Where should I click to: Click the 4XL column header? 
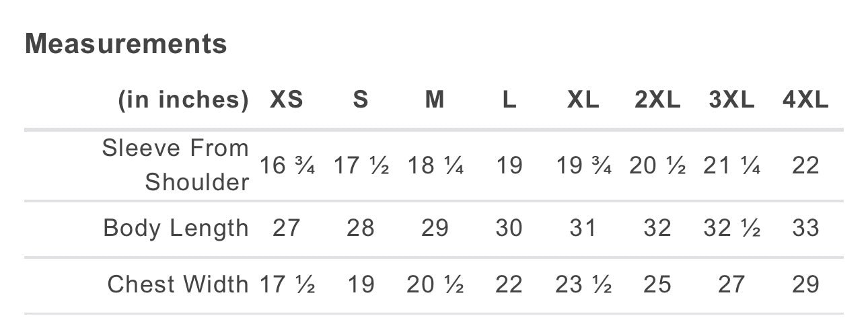(x=805, y=100)
